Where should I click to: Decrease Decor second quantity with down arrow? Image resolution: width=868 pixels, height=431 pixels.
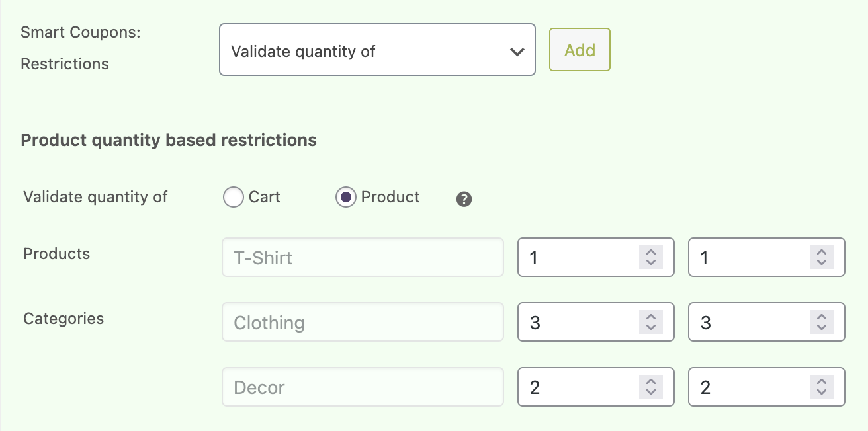coord(822,392)
